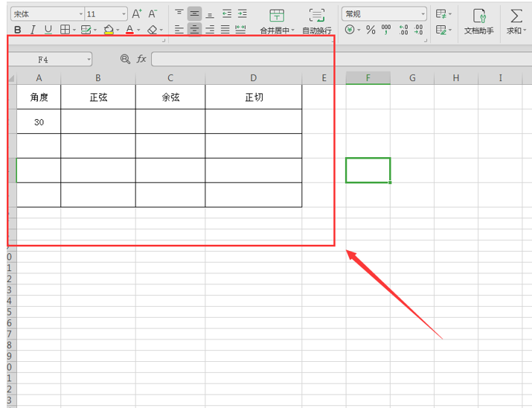Select the active cell F4
This screenshot has height=408, width=532.
pos(368,170)
